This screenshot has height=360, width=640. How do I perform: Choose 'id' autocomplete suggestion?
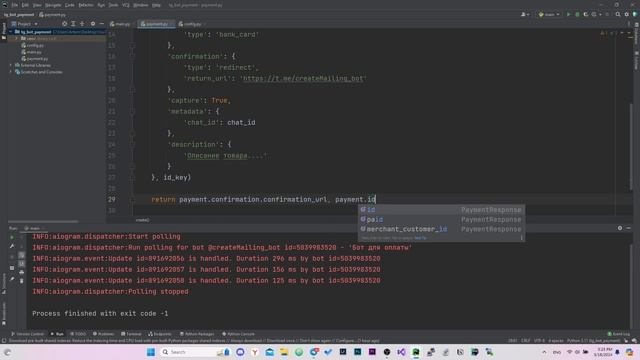tap(441, 210)
